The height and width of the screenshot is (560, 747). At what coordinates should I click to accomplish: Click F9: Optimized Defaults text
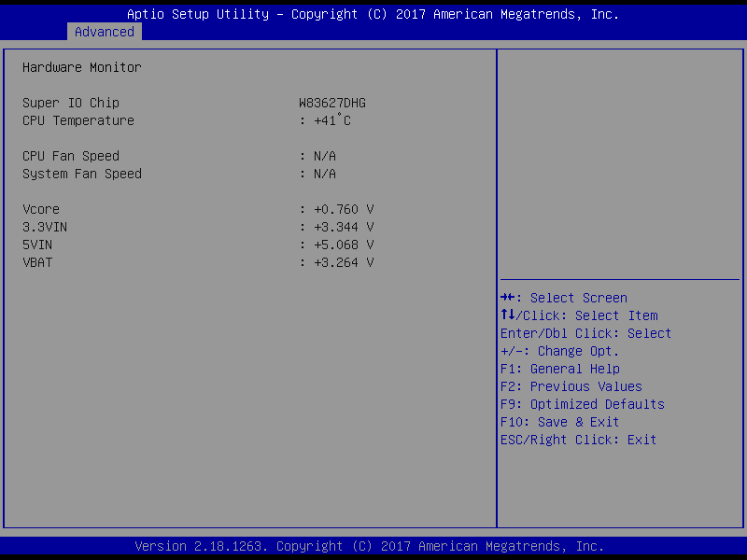583,404
